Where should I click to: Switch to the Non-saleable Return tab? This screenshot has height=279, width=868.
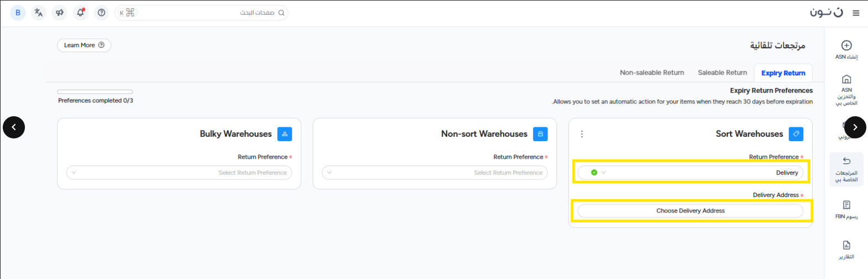coord(652,73)
